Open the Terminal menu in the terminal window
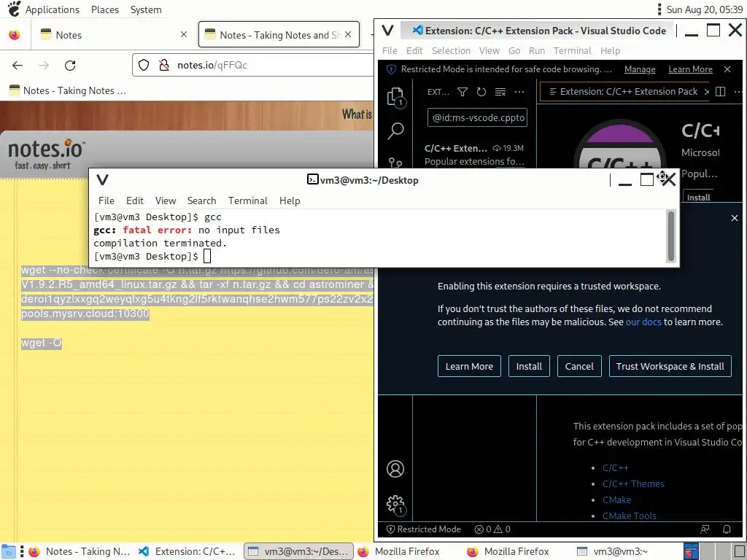Image resolution: width=747 pixels, height=560 pixels. [248, 201]
